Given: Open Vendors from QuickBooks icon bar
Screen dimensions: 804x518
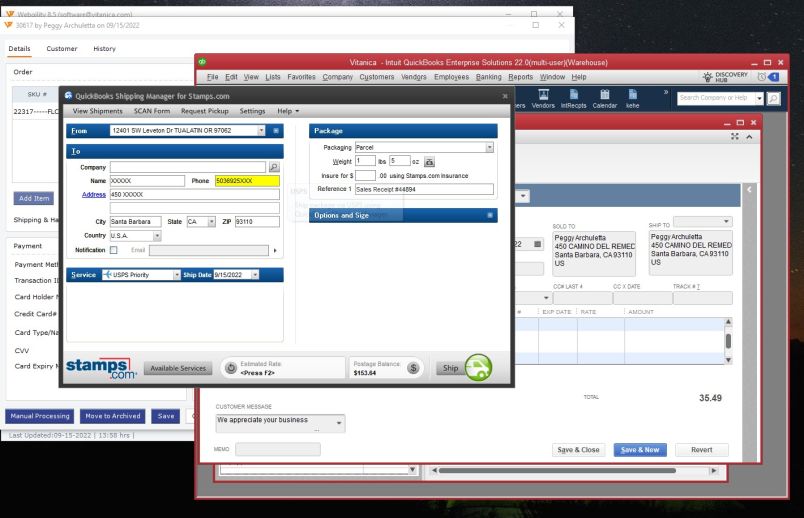Looking at the screenshot, I should [x=543, y=99].
